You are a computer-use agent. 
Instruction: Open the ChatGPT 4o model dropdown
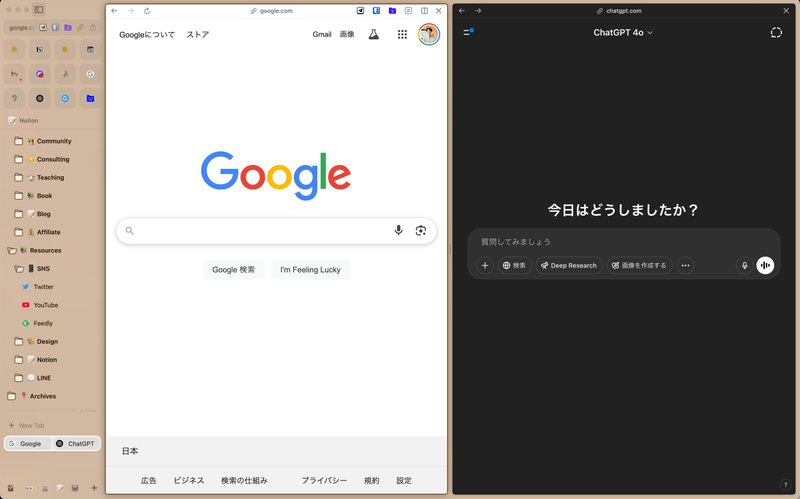coord(622,33)
